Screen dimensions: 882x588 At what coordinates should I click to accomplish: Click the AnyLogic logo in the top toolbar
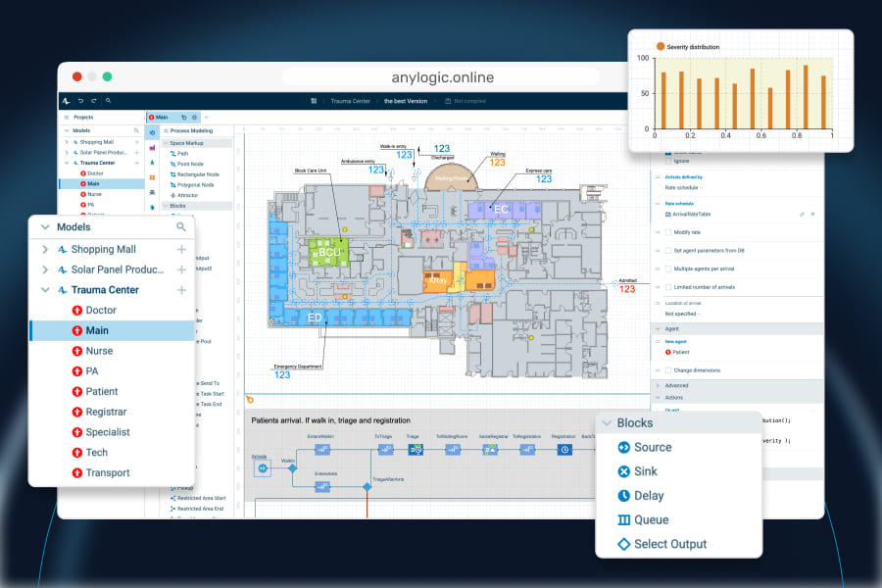[67, 101]
